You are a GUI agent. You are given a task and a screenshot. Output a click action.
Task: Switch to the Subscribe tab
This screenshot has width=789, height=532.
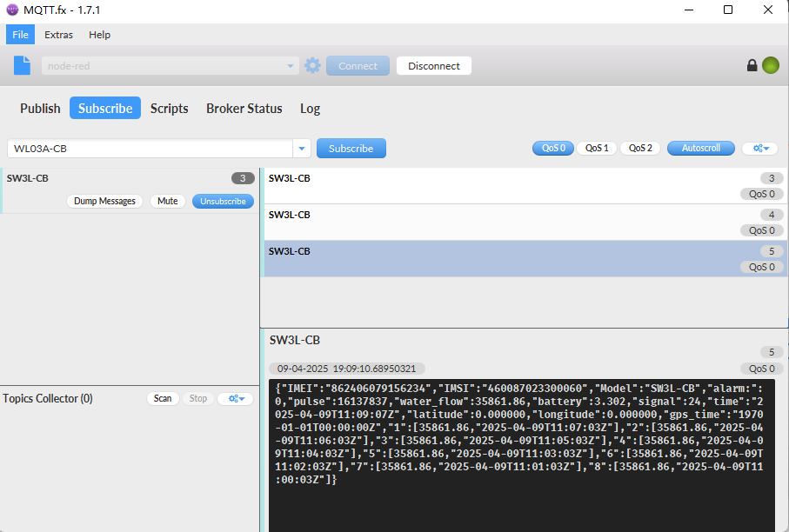click(x=105, y=108)
